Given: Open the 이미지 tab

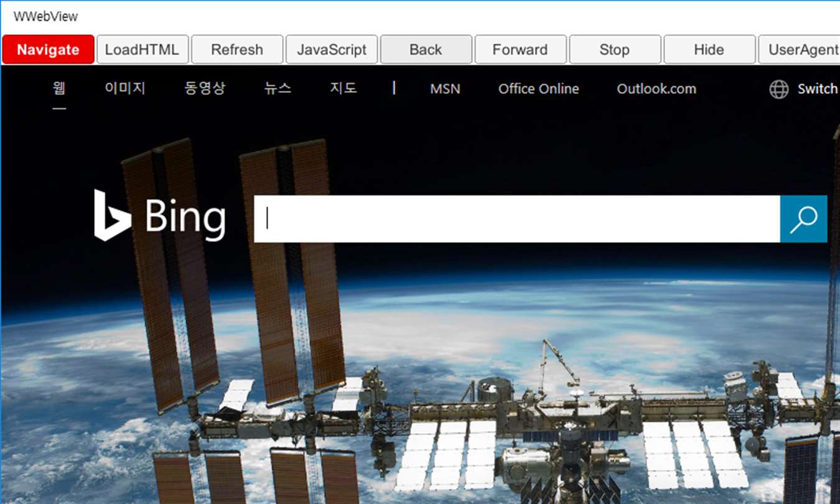Looking at the screenshot, I should tap(125, 88).
